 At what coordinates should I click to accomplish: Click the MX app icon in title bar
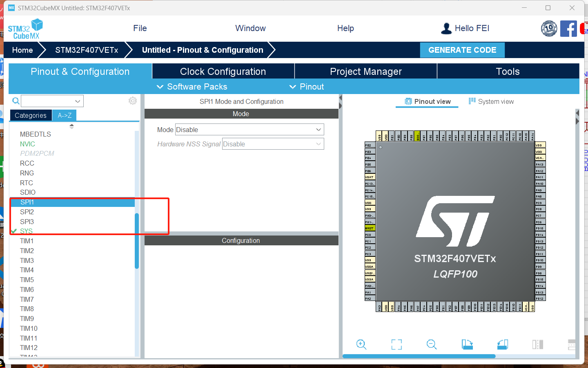coord(11,8)
